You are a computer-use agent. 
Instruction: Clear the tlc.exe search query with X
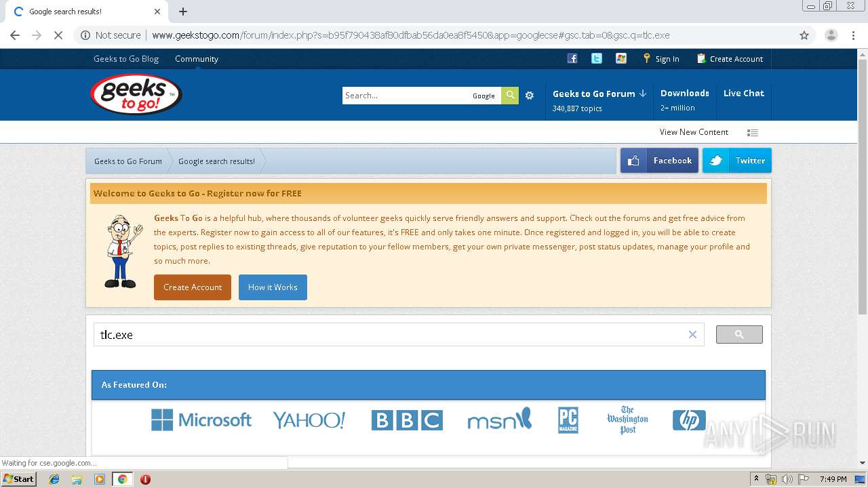[692, 335]
